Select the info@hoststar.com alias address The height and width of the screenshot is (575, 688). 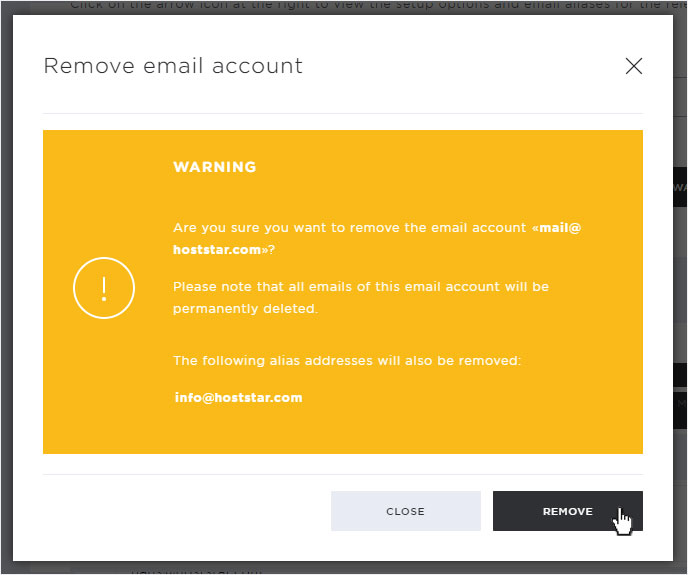point(239,398)
